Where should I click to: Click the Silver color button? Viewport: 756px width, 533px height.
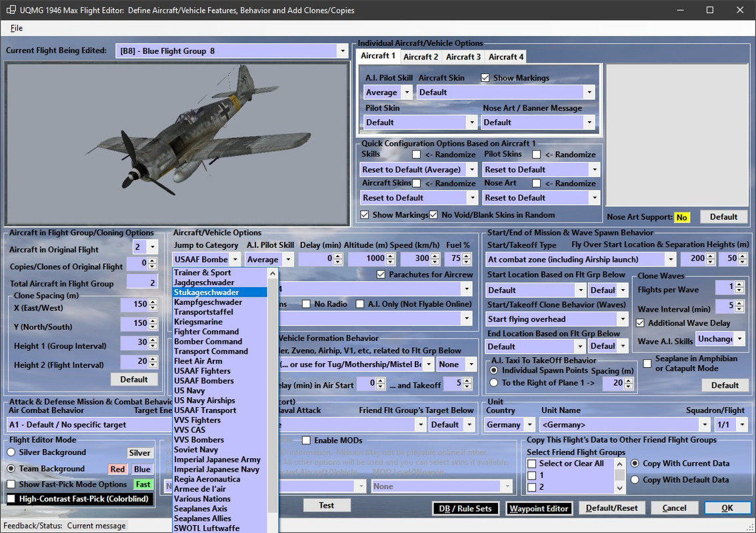pos(140,452)
